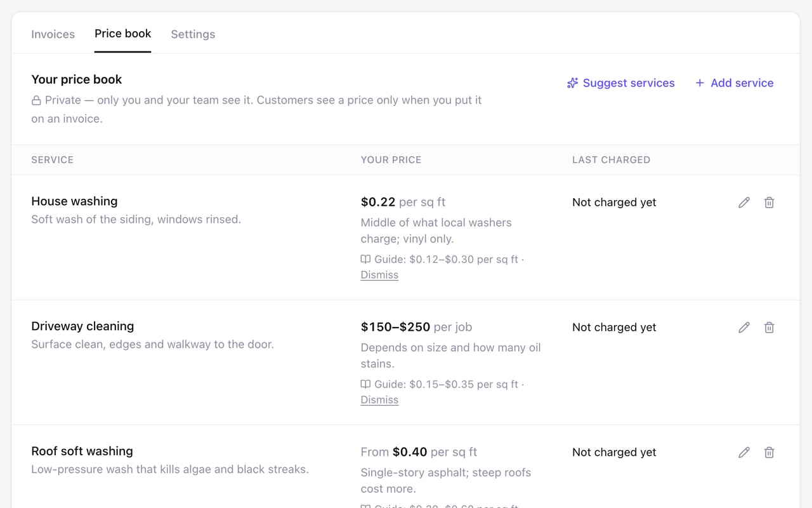Click the LAST CHARGED column header
Viewport: 812px width, 508px height.
611,160
